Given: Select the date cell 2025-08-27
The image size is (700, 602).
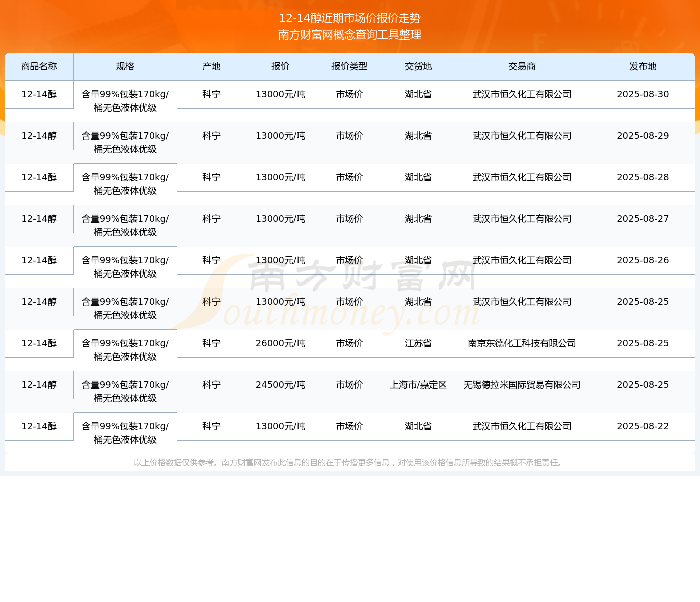Looking at the screenshot, I should click(643, 219).
